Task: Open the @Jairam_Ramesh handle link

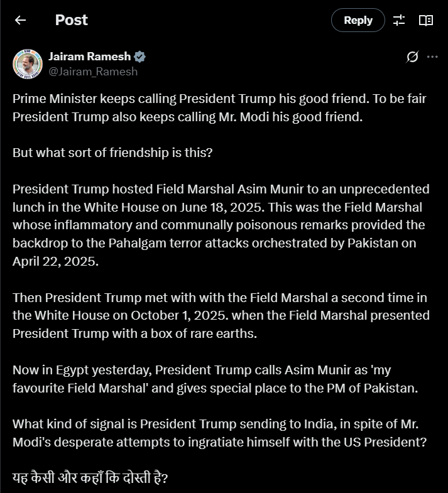Action: click(x=93, y=71)
